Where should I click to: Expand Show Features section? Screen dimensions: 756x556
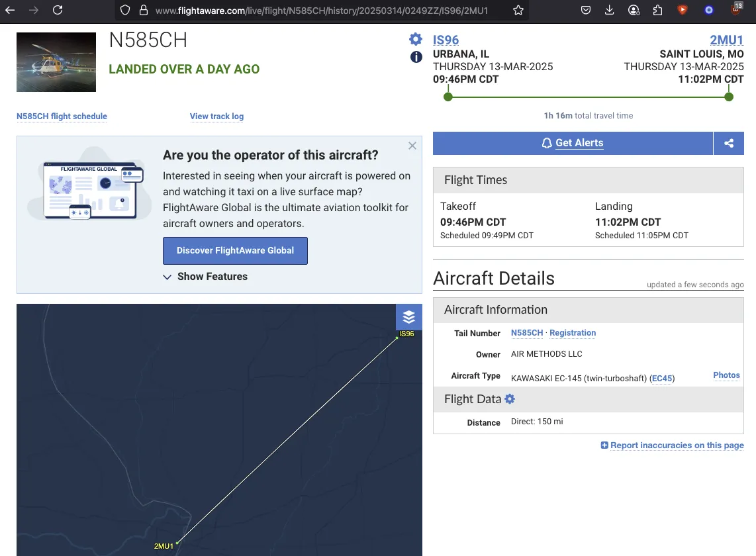pos(205,277)
